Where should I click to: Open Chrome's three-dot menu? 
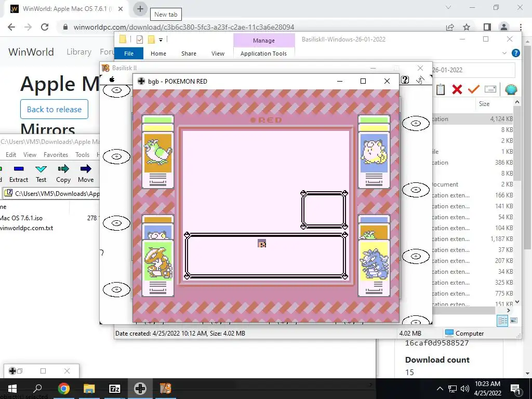[x=521, y=27]
